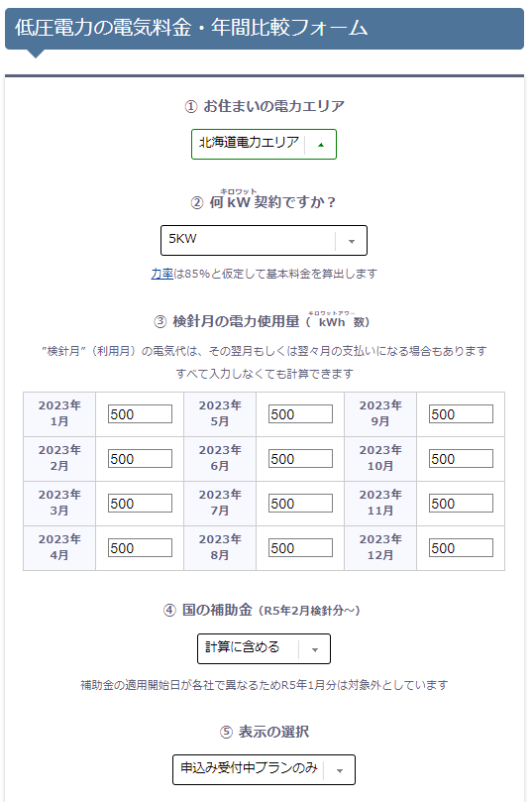532x802 pixels.
Task: Open the 北海道電力エリア area dropdown
Action: pyautogui.click(x=264, y=144)
